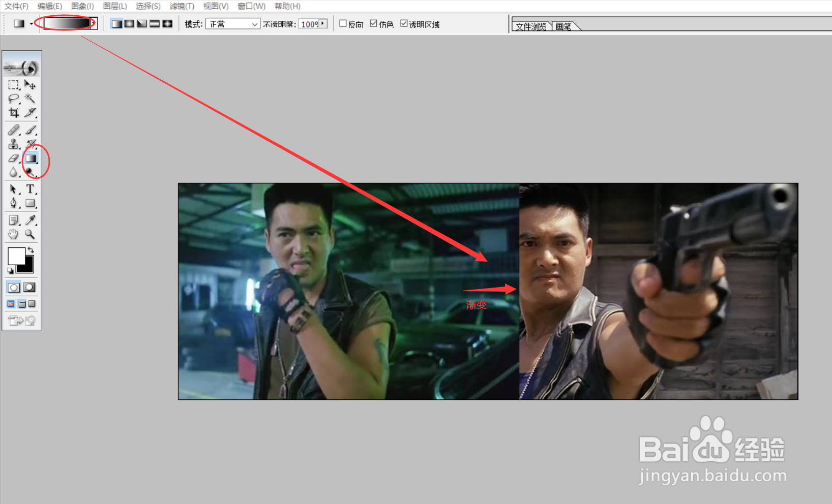The image size is (832, 504).
Task: Switch to full screen with menu bar
Action: click(x=22, y=304)
